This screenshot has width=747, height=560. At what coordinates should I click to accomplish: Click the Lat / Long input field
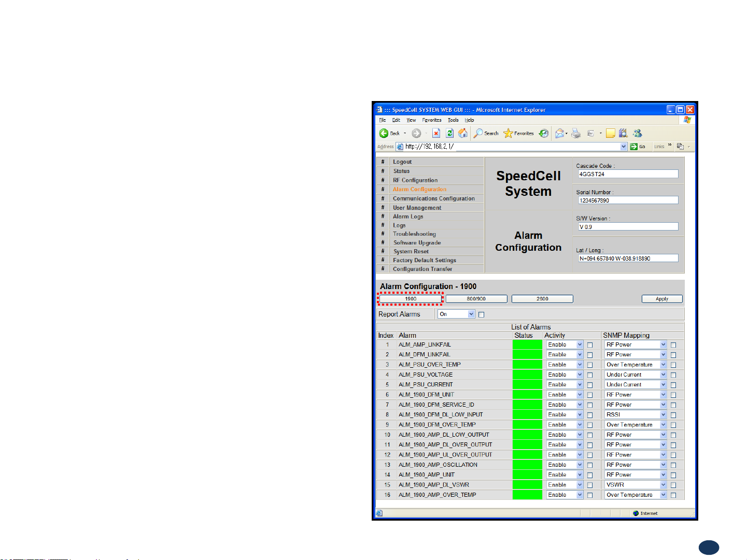(x=628, y=258)
